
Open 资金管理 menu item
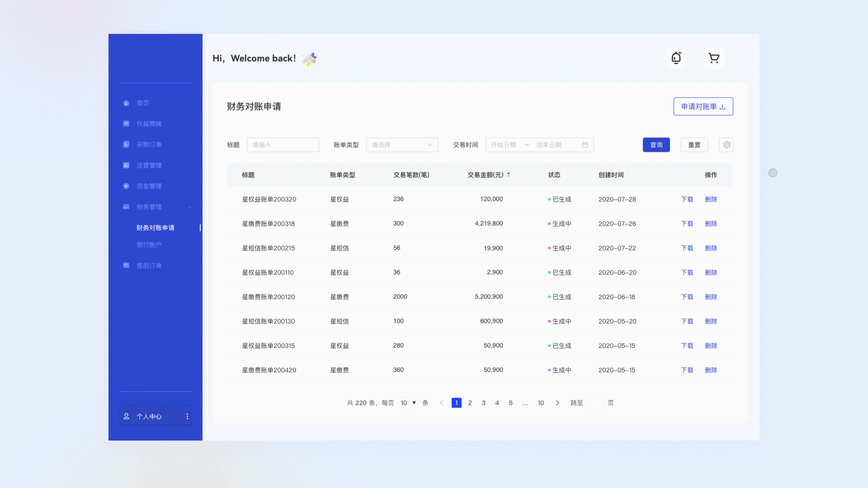(149, 186)
